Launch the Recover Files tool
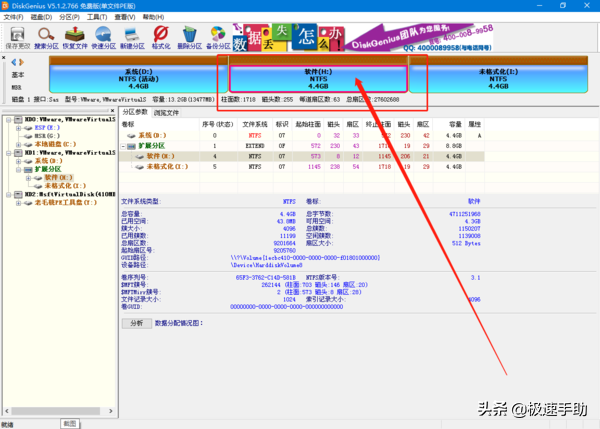 pos(75,38)
